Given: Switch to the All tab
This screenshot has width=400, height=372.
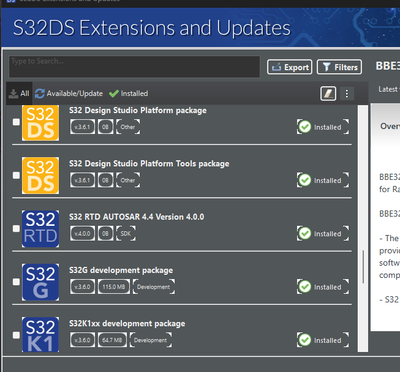Looking at the screenshot, I should 19,94.
